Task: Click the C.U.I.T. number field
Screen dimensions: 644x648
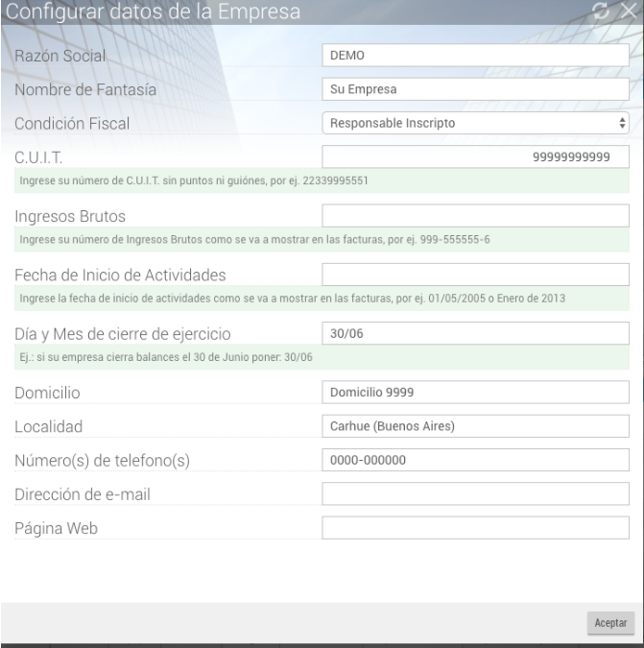Action: (x=475, y=156)
